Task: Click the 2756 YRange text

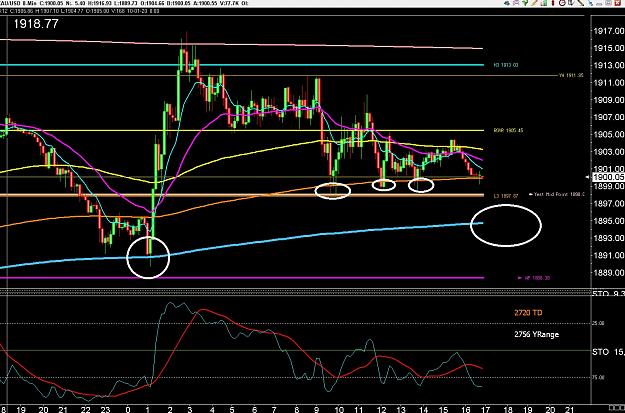Action: tap(537, 334)
